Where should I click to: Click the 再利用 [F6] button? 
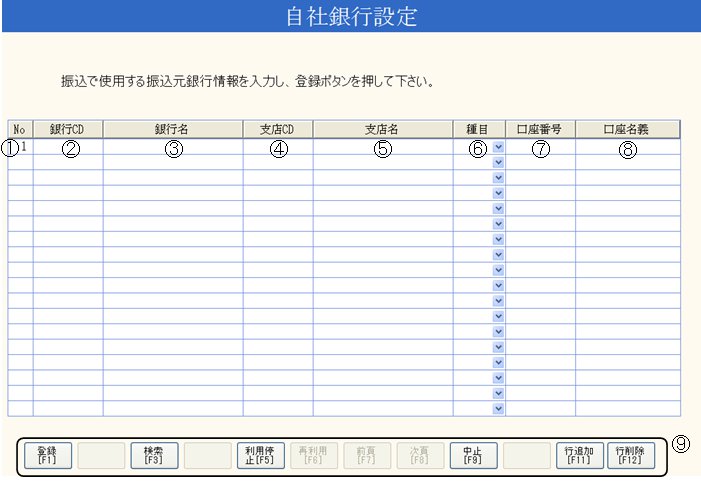[311, 455]
